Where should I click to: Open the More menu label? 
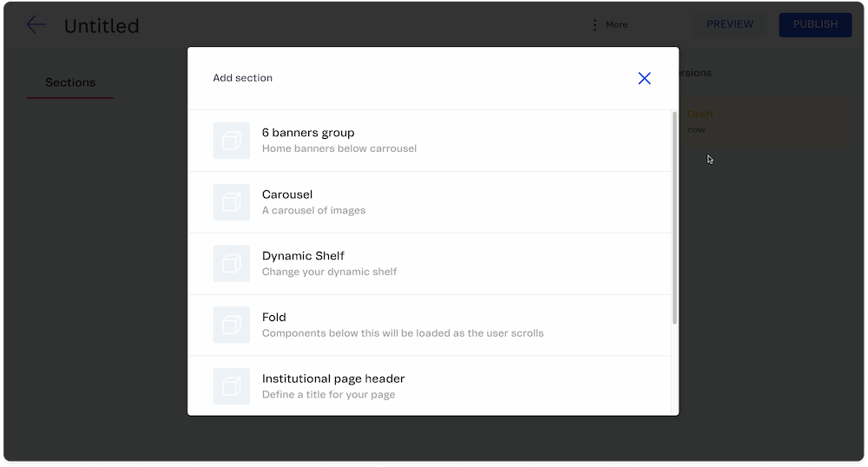click(x=616, y=25)
